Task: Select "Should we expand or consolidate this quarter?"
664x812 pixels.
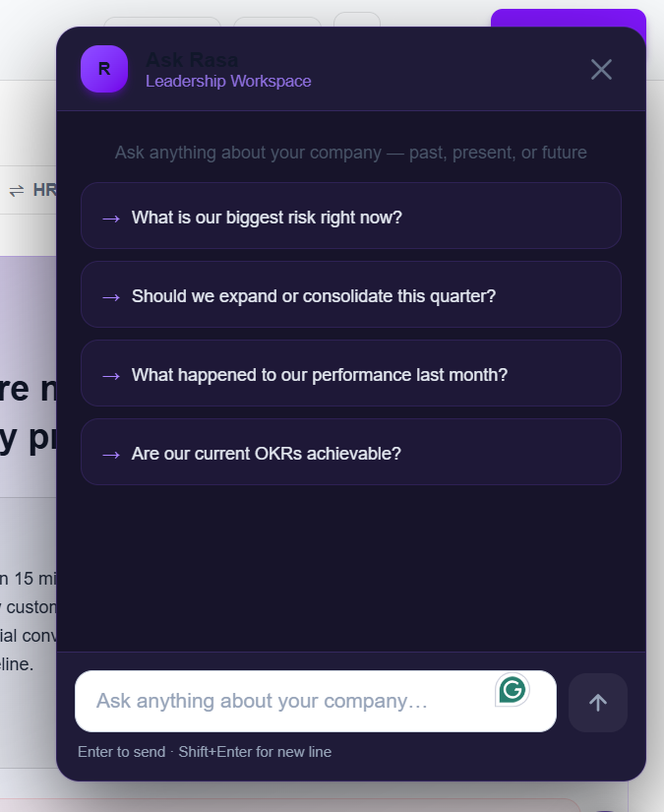Action: [351, 294]
